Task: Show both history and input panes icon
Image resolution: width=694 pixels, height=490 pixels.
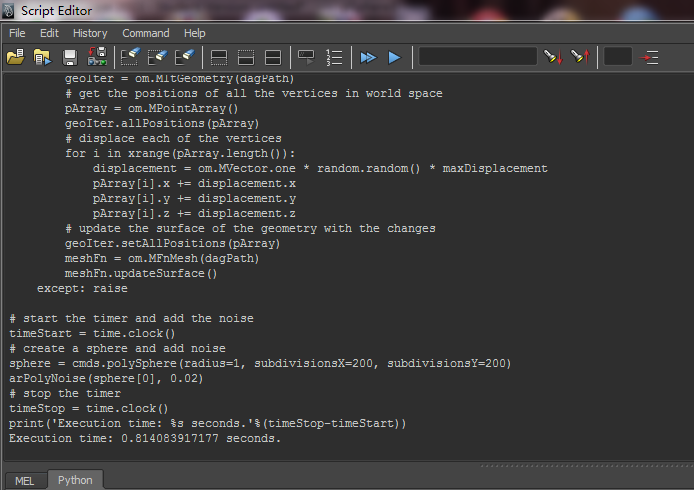Action: 273,58
